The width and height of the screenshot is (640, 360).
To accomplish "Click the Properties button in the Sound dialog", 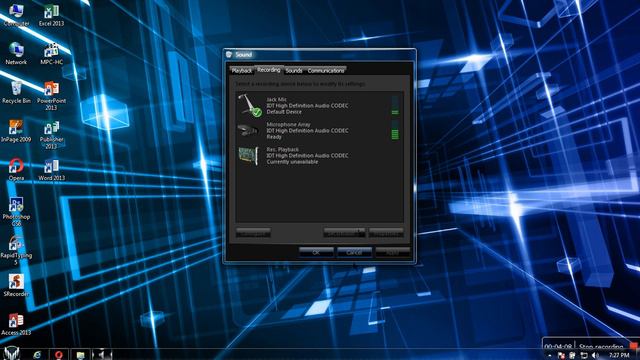I will coord(386,233).
